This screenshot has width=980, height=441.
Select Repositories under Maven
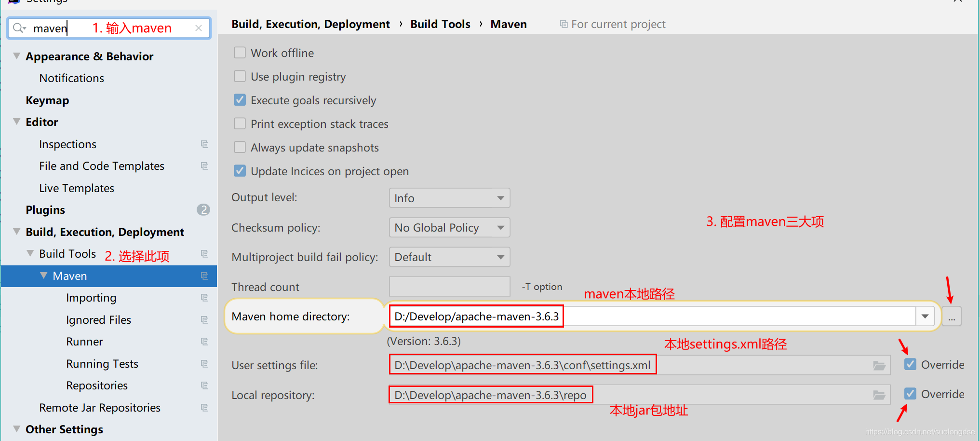[97, 386]
